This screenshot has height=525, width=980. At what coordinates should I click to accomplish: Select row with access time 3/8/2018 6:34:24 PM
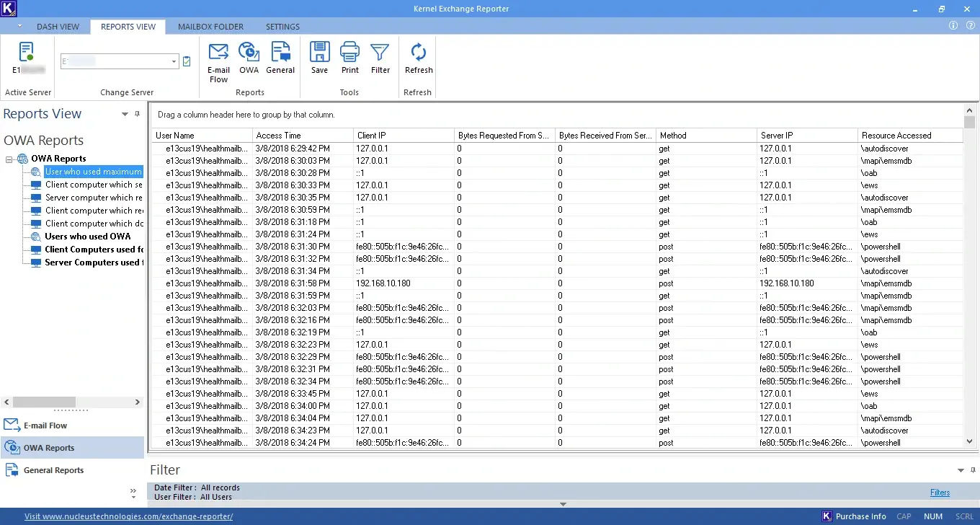pos(558,443)
